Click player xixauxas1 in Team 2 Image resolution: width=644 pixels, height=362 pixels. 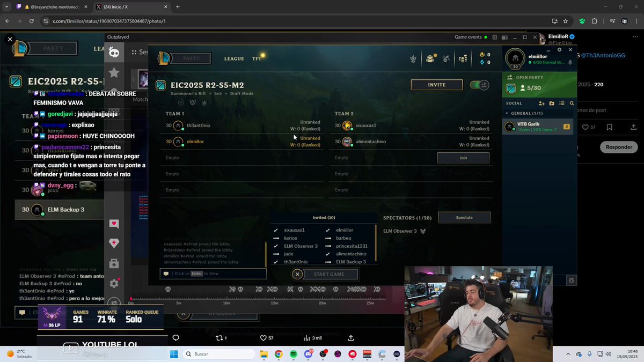click(365, 125)
